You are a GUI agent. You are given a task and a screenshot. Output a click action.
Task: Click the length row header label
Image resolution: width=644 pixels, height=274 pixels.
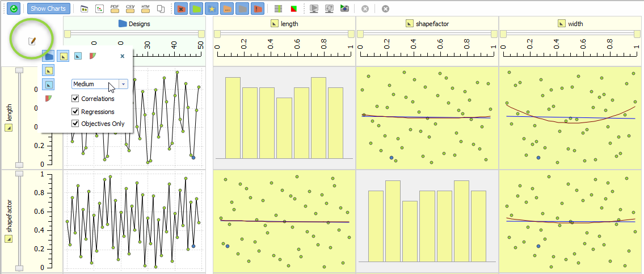click(9, 112)
